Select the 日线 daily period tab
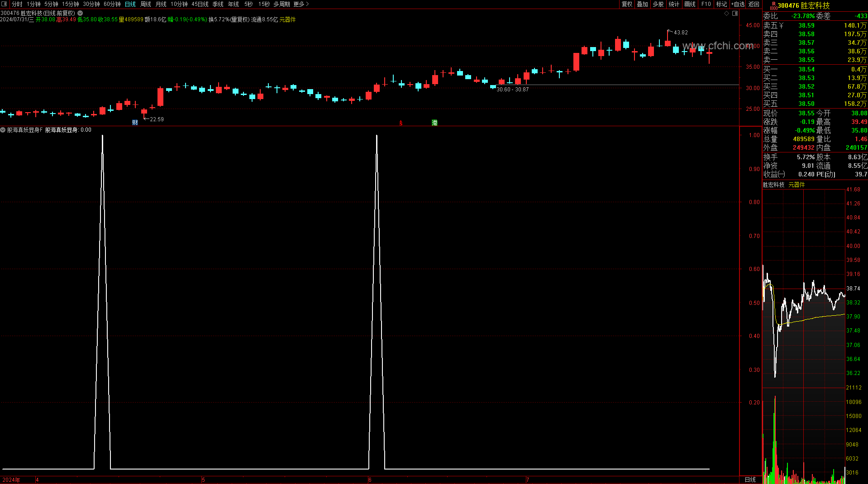 [x=130, y=4]
